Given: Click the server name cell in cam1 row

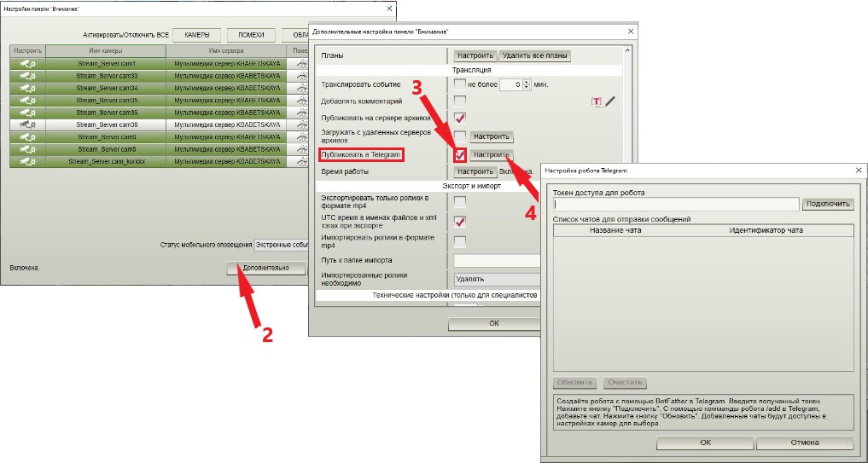Looking at the screenshot, I should (227, 64).
